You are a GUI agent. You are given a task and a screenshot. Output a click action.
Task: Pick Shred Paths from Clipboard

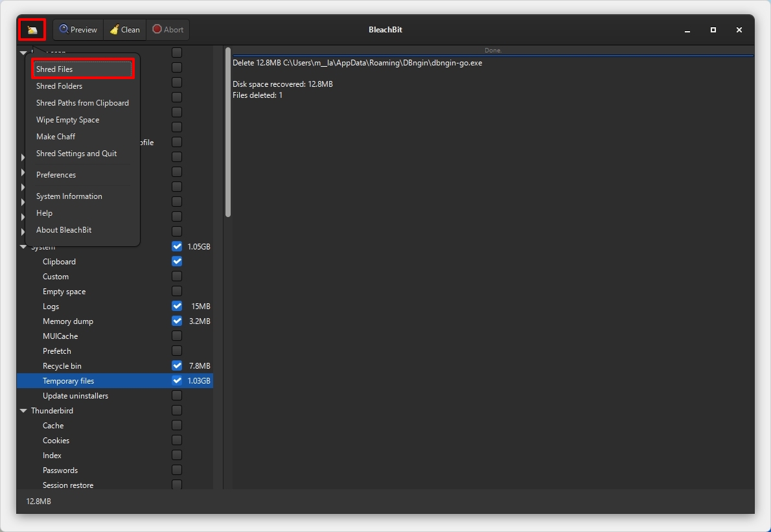point(83,103)
